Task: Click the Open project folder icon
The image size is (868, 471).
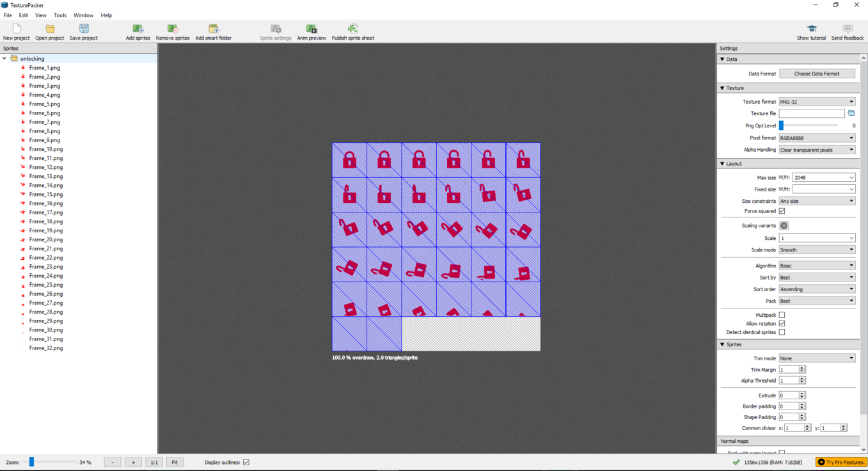Action: pyautogui.click(x=50, y=29)
